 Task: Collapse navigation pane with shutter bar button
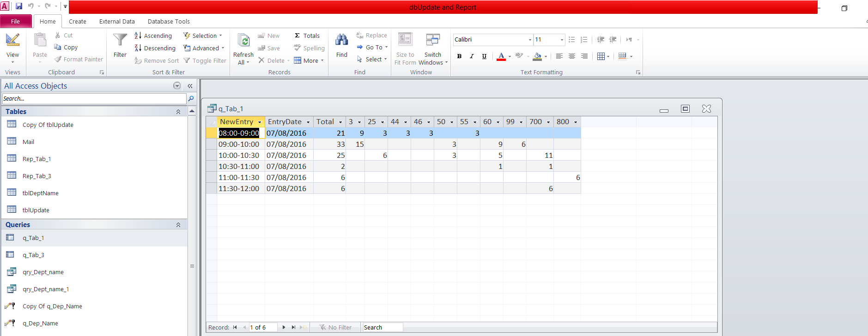coord(190,86)
